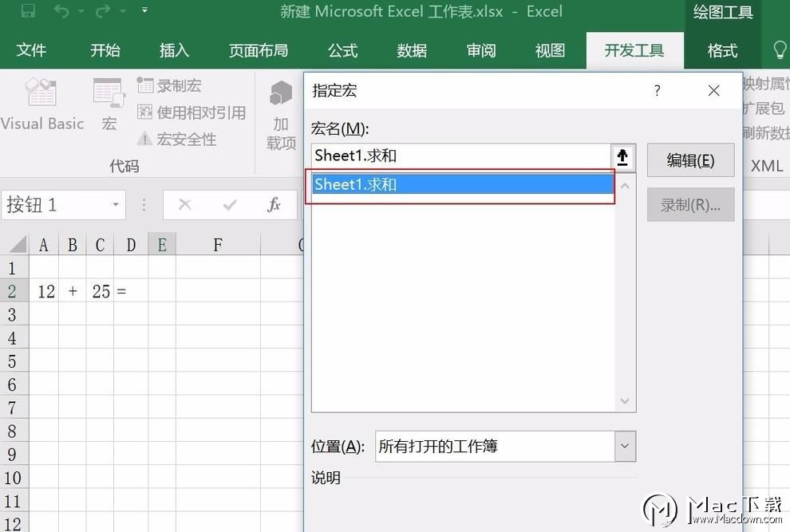Select the 开发工具 tab
The image size is (790, 532).
pyautogui.click(x=634, y=50)
